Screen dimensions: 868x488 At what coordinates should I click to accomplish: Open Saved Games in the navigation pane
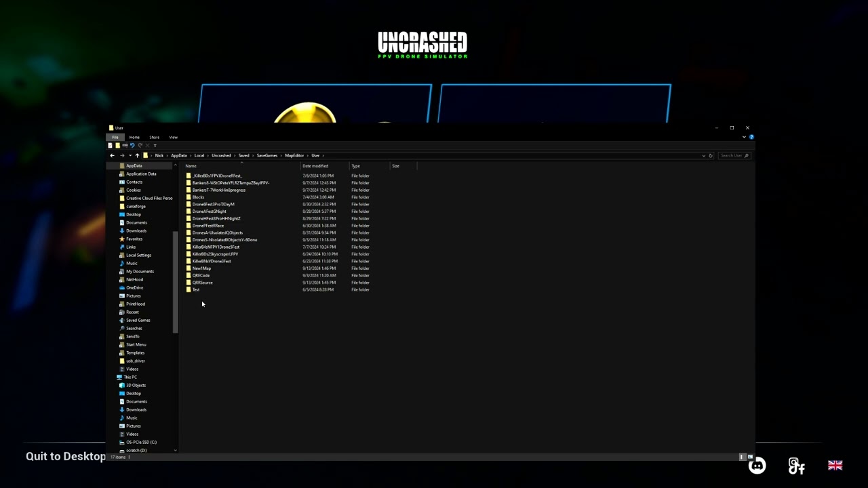tap(138, 320)
